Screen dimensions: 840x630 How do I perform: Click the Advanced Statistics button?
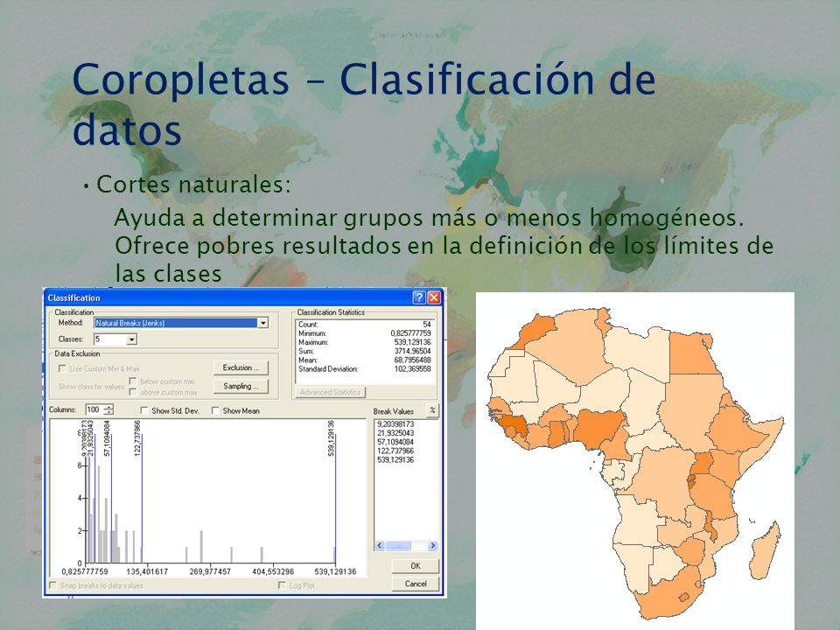pos(330,392)
